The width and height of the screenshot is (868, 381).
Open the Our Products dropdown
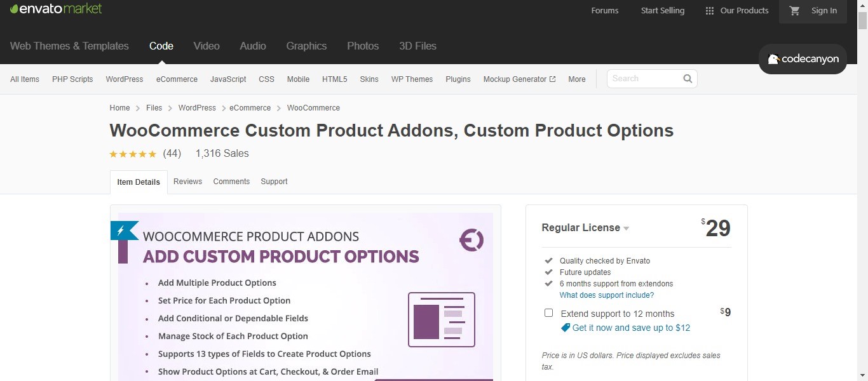click(744, 11)
